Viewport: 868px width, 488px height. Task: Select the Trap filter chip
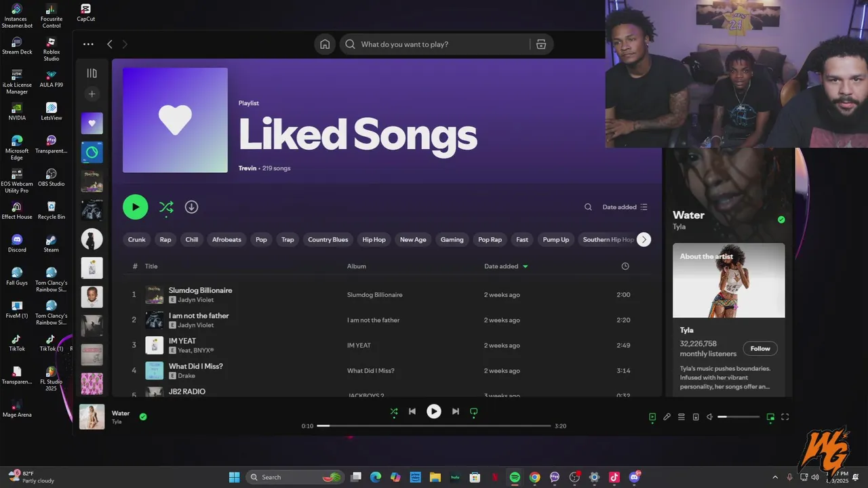pos(288,239)
